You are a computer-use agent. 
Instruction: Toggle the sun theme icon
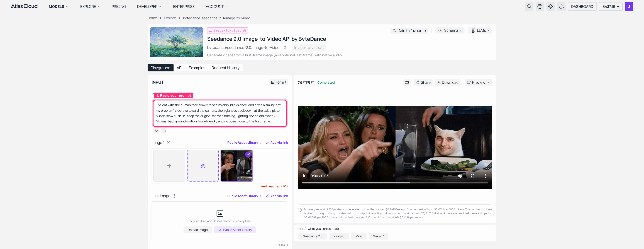550,6
